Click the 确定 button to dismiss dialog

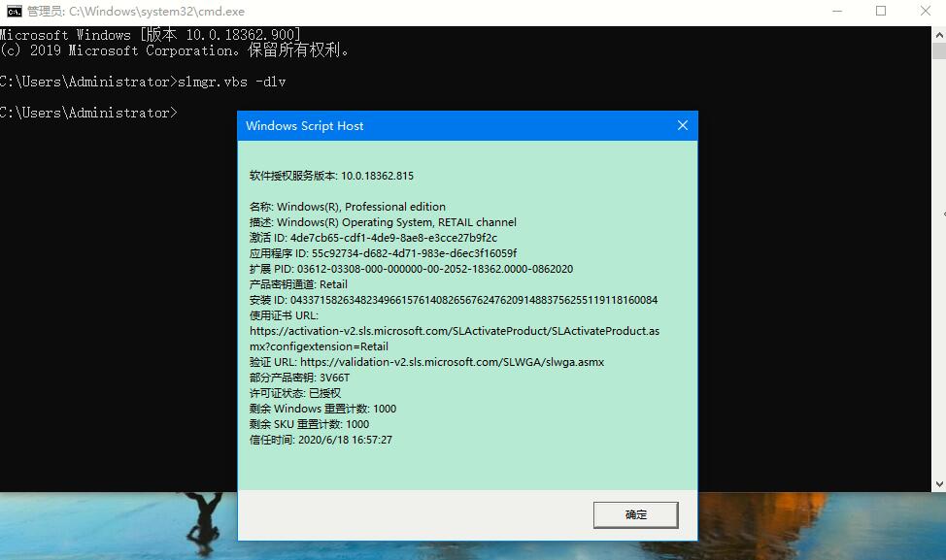click(x=635, y=514)
